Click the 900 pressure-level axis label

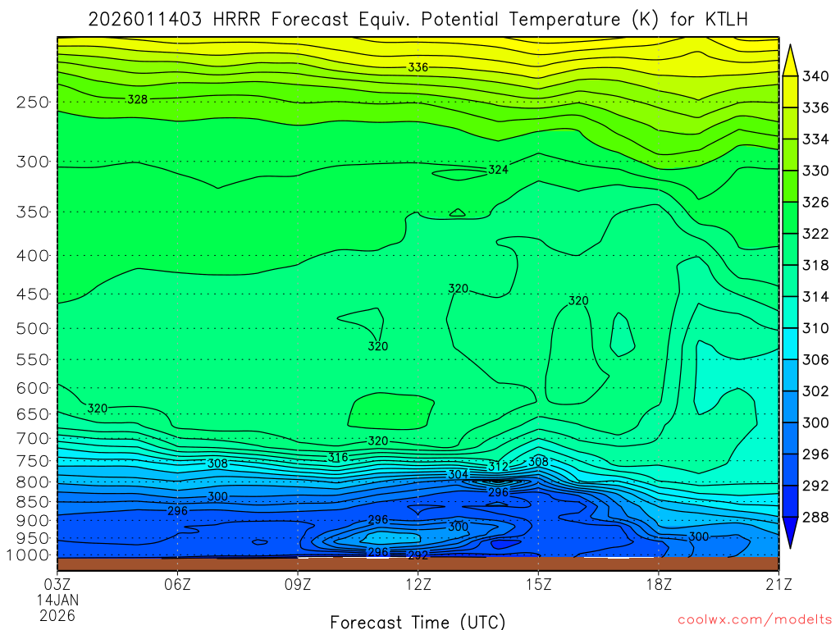(x=32, y=520)
